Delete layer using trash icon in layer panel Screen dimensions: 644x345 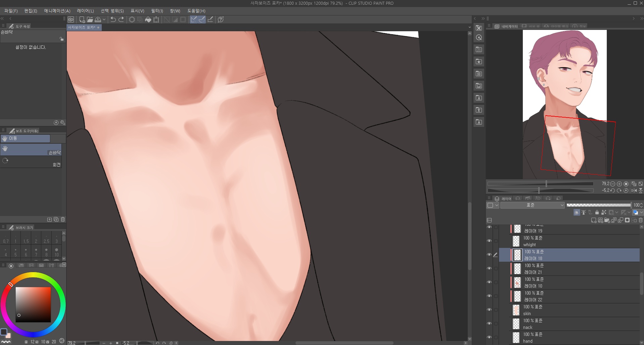[641, 220]
